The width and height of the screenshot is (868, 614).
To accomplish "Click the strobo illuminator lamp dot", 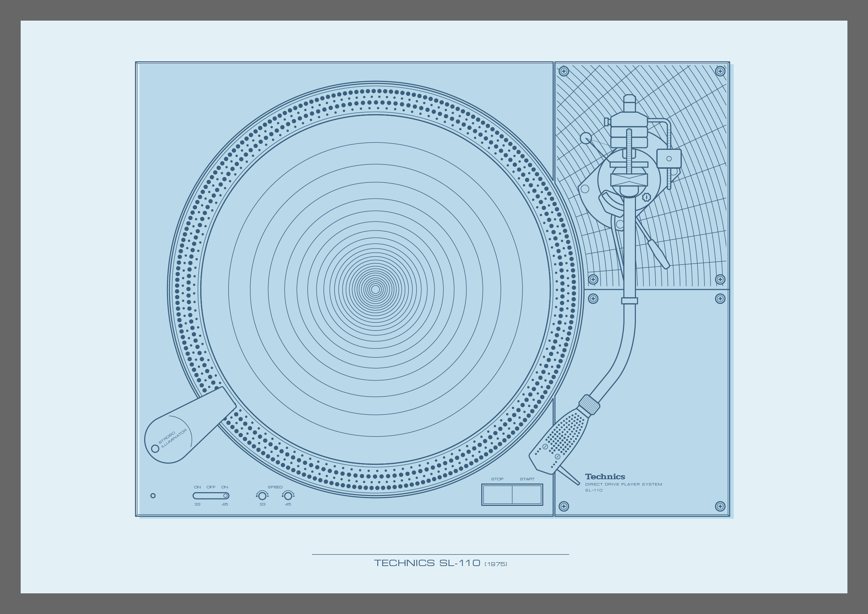I will pyautogui.click(x=155, y=448).
